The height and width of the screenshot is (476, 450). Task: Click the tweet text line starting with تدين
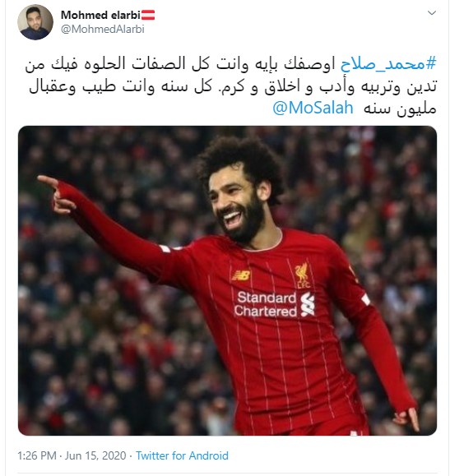tap(233, 87)
